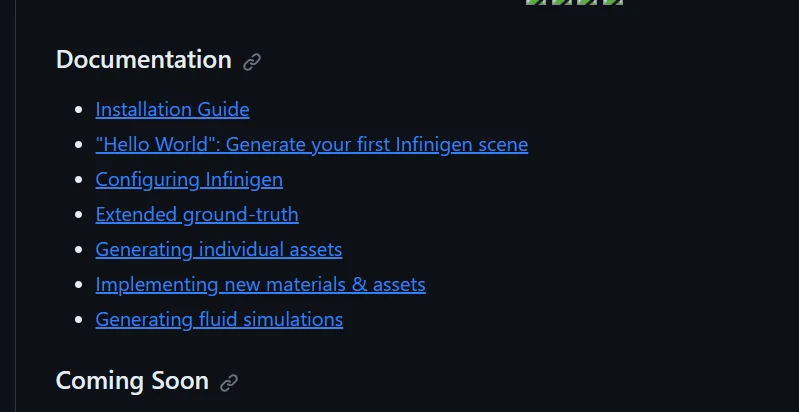Viewport: 799px width, 412px height.
Task: Click the Documentation heading text
Action: (144, 60)
